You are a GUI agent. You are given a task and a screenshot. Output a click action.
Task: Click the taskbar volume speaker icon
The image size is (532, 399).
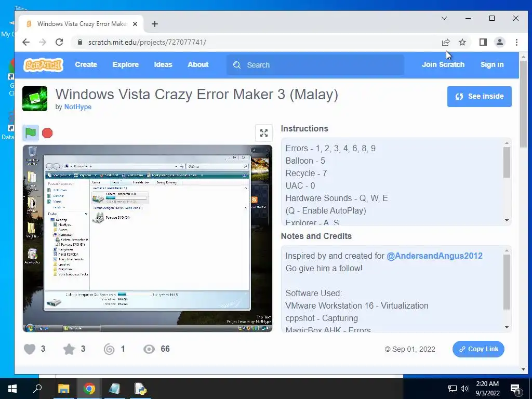[464, 389]
